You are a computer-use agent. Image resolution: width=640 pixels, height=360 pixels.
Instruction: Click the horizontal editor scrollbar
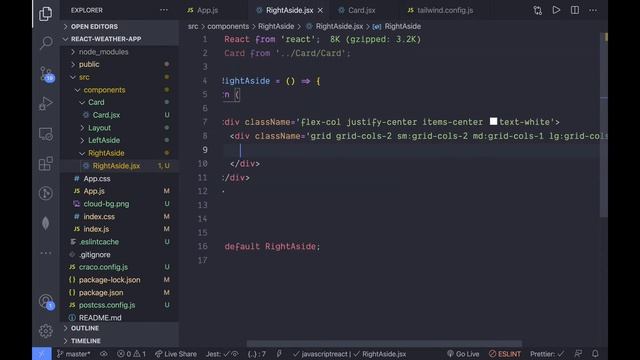(x=384, y=344)
